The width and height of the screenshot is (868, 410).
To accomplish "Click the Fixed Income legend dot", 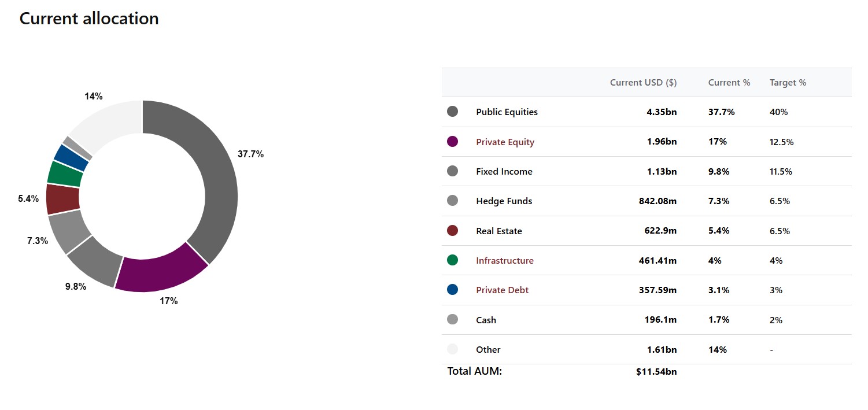I will 452,171.
